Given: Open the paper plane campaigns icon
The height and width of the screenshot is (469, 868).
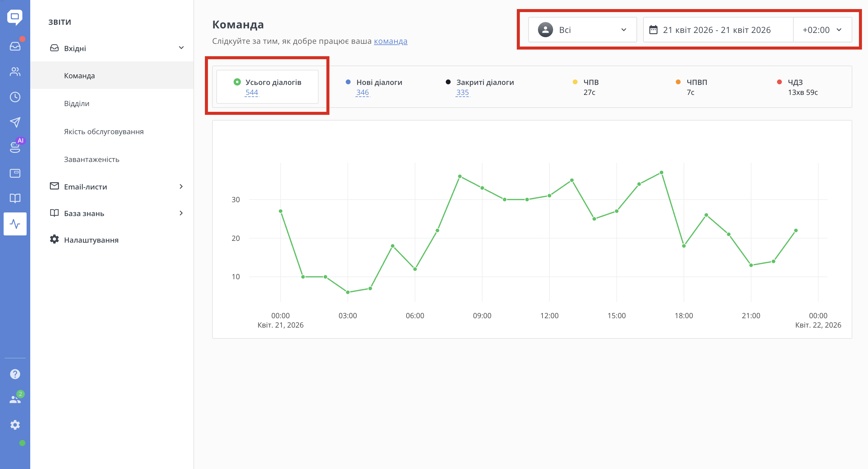Looking at the screenshot, I should click(x=15, y=122).
